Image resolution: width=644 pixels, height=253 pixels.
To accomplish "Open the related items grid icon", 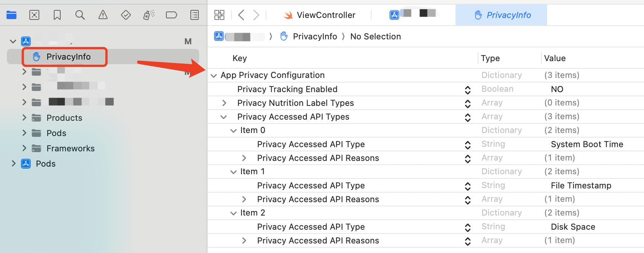I will pyautogui.click(x=219, y=15).
